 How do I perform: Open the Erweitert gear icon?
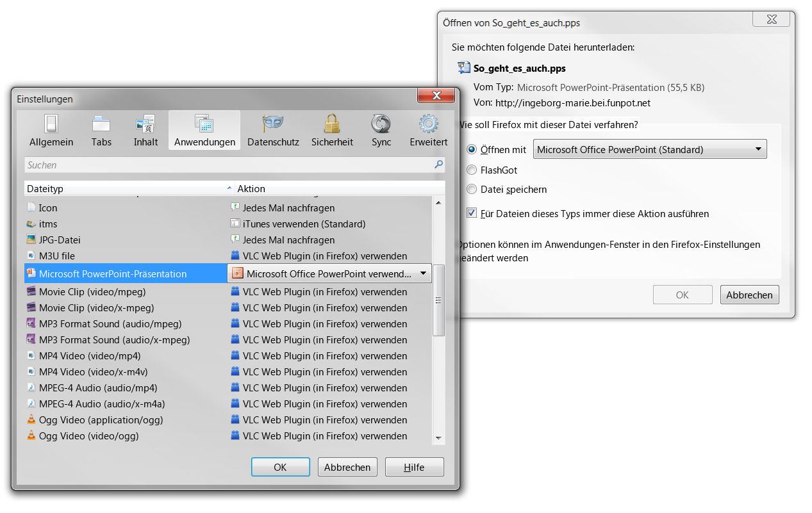click(429, 124)
